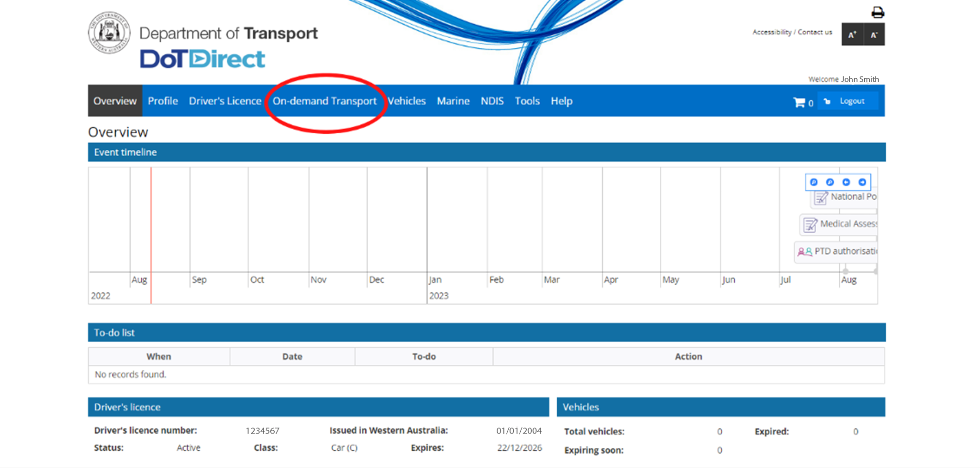Switch to the Vehicles section

click(406, 101)
